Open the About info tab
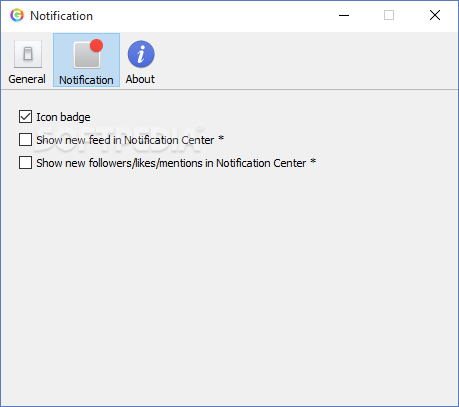Screen dimensions: 459x407 coord(140,60)
